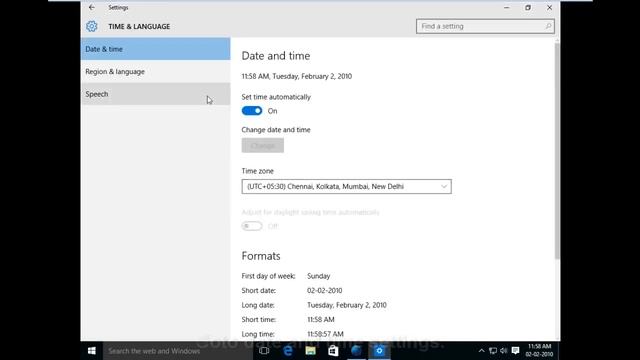Open the Speech settings page

click(x=156, y=94)
